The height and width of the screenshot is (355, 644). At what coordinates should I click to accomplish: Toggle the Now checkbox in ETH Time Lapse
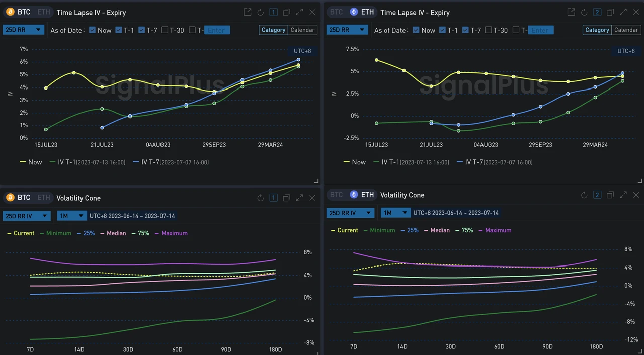point(416,30)
